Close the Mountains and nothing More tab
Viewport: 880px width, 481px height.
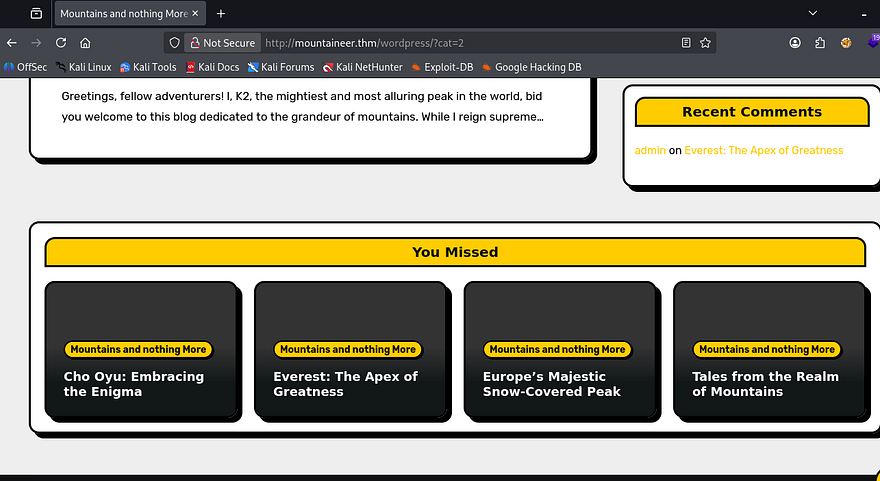(196, 14)
